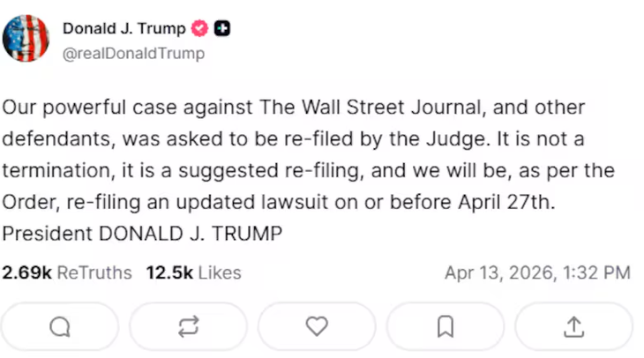Open the share upload icon
Image resolution: width=644 pixels, height=358 pixels.
point(573,327)
